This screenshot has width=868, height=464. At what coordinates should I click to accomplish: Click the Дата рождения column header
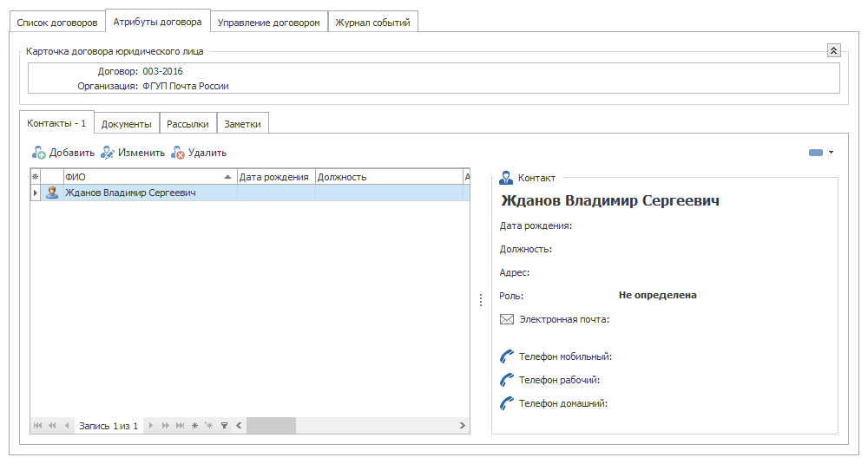click(x=276, y=177)
